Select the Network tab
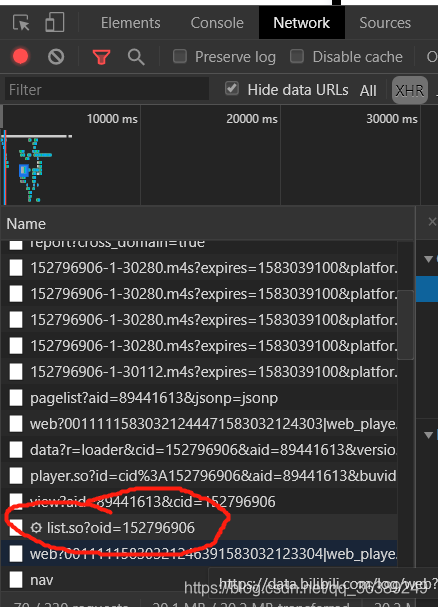The width and height of the screenshot is (438, 607). click(x=302, y=22)
